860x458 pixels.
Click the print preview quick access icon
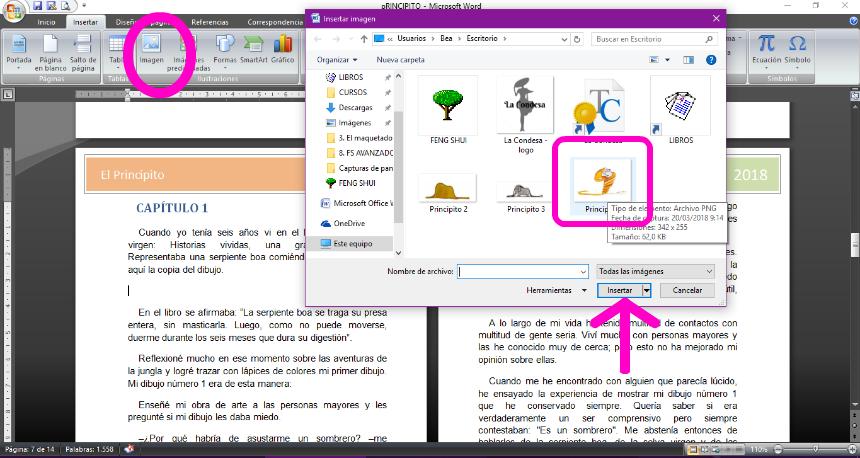pos(65,6)
